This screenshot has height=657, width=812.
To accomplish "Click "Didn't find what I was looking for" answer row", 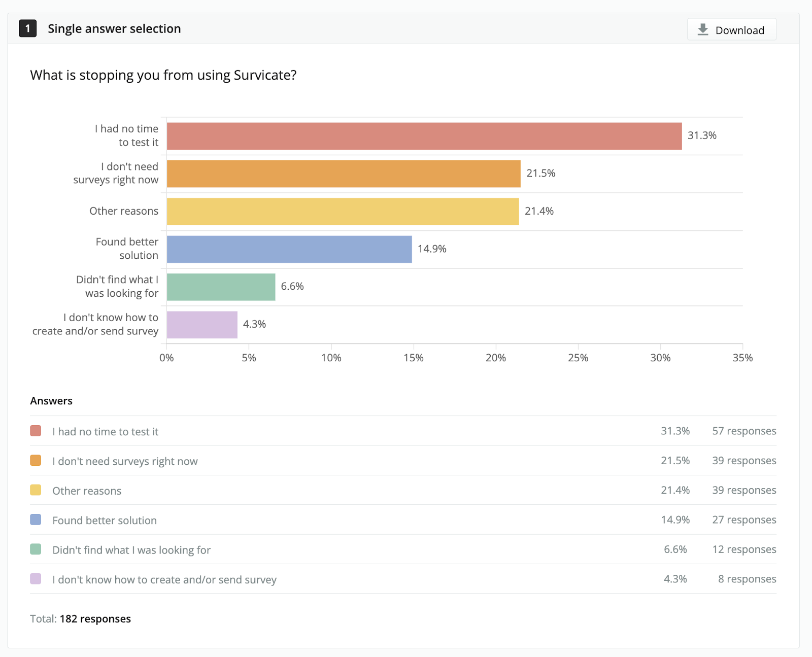I will [x=403, y=549].
